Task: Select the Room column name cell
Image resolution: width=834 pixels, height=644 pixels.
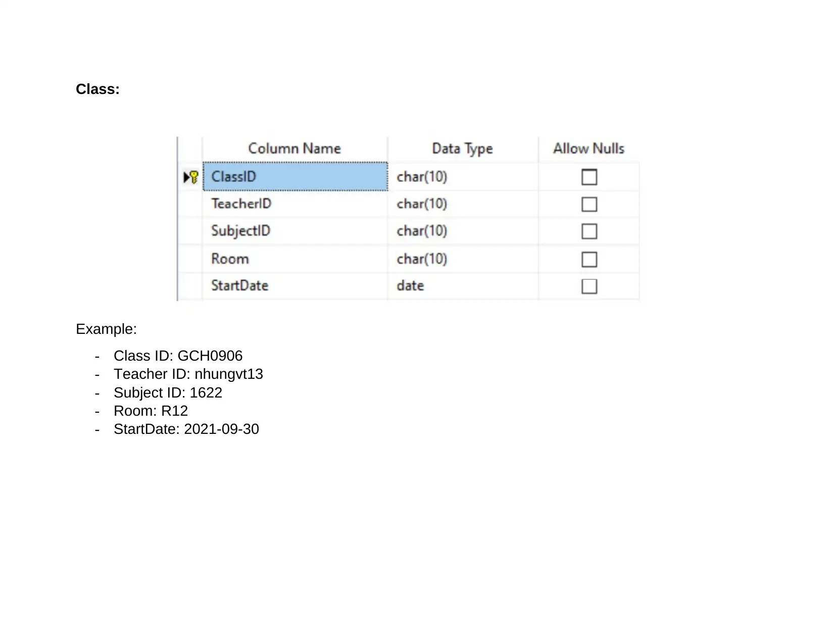Action: coord(296,259)
